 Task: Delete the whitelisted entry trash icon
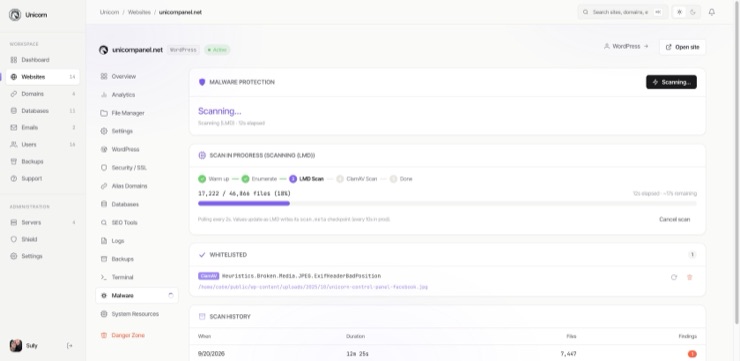(x=690, y=277)
